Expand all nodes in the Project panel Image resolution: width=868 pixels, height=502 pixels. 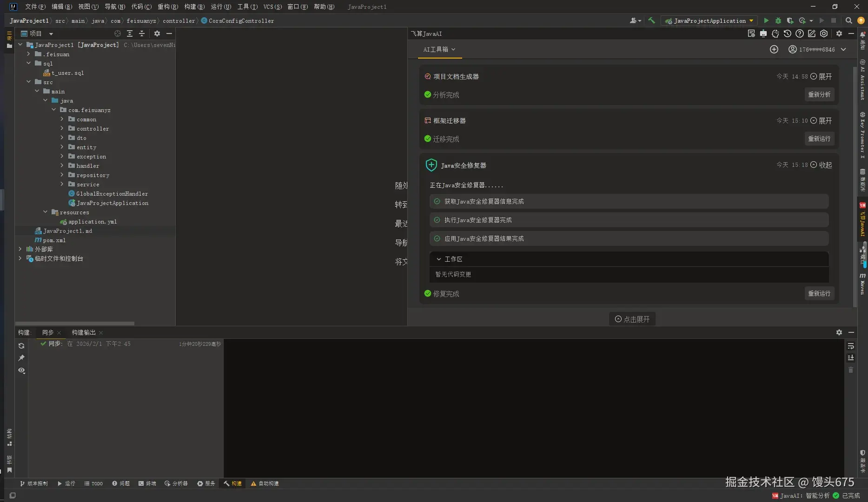click(x=130, y=33)
